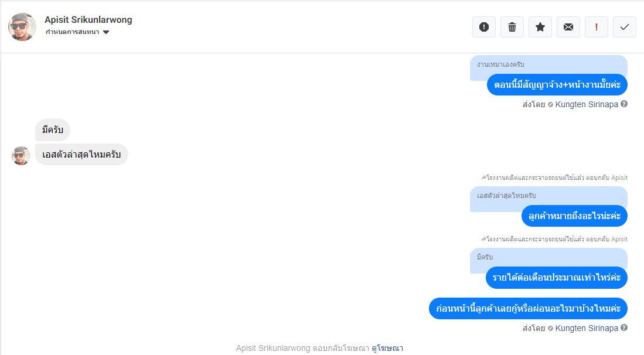This screenshot has height=355, width=644.
Task: Expand the กำหนดการสนทนา dropdown arrow
Action: [106, 32]
